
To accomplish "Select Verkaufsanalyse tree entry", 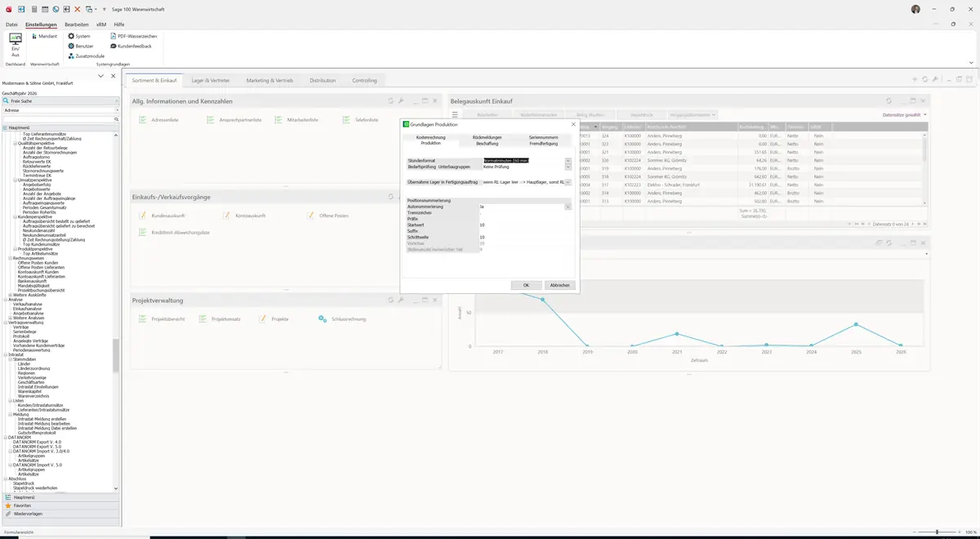I will (x=28, y=304).
